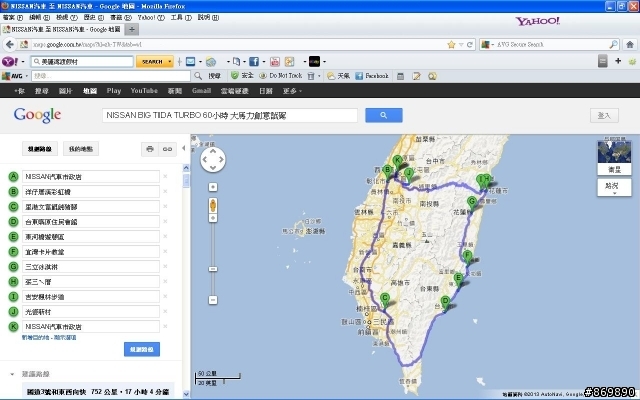Click the Facebook icon in Yahoo toolbar
Viewport: 640px width, 400px height.
(254, 62)
